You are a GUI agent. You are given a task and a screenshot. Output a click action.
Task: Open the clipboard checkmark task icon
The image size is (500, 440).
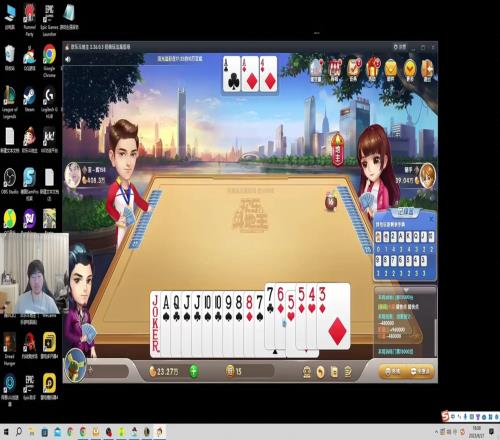pos(354,70)
